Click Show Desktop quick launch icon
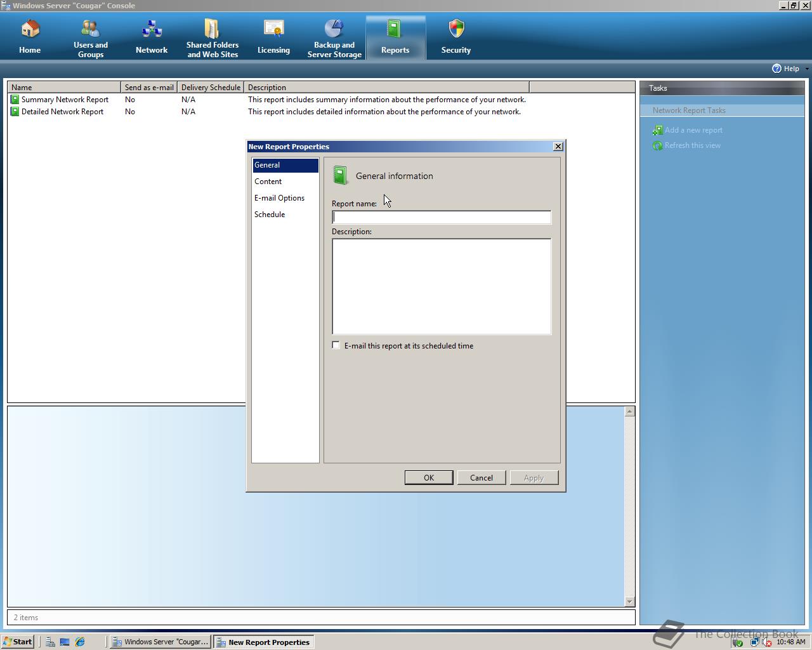This screenshot has width=812, height=650. point(65,642)
